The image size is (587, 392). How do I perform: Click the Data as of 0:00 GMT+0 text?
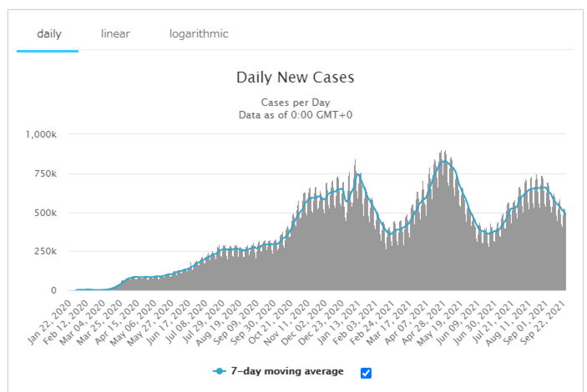click(295, 115)
